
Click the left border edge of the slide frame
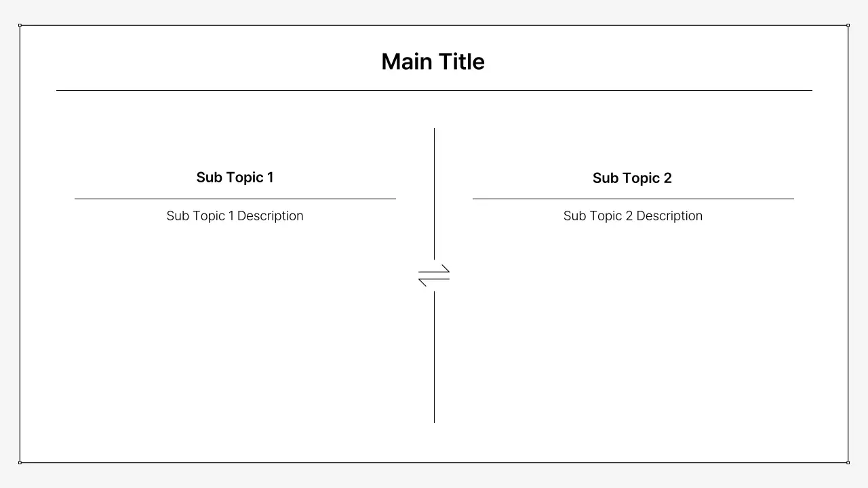click(x=20, y=244)
